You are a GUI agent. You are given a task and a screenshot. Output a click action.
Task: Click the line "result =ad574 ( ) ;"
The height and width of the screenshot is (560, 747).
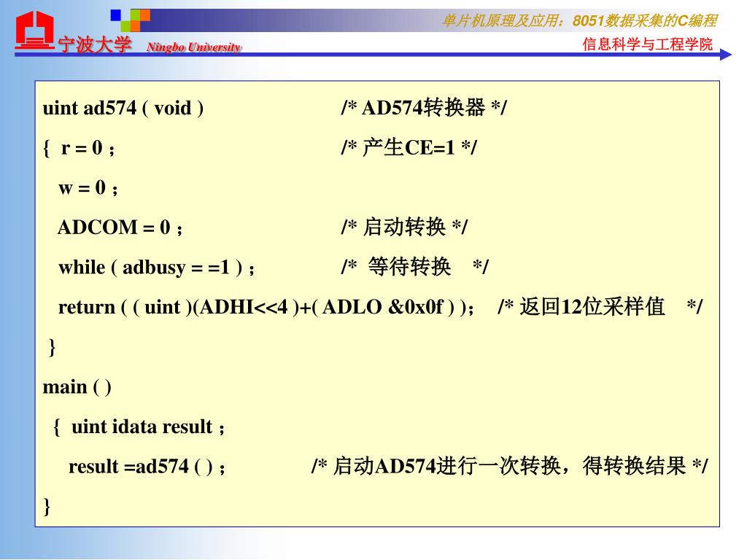coord(147,467)
